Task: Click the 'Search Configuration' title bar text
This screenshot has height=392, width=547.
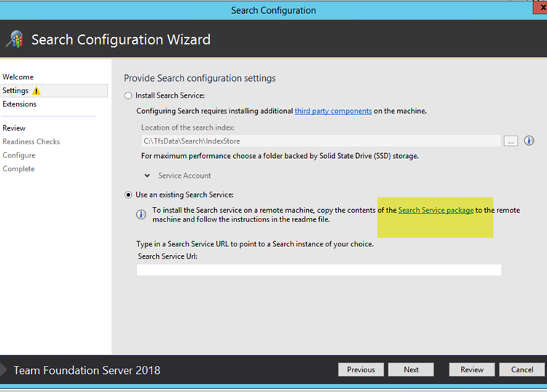Action: click(274, 10)
